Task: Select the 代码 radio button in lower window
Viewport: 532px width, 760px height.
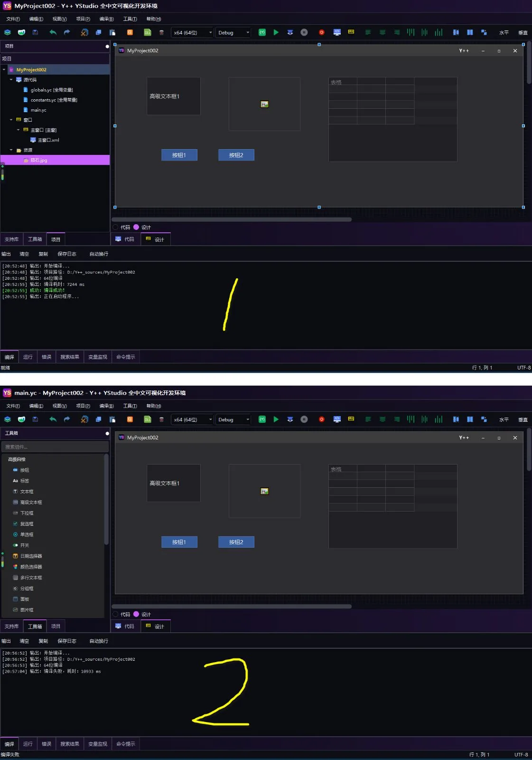Action: point(115,614)
